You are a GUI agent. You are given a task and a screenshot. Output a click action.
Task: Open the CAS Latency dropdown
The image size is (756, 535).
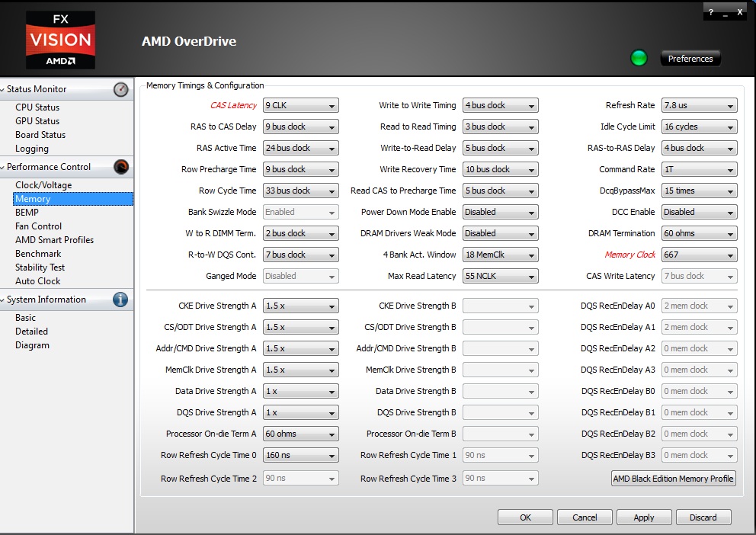pos(301,105)
